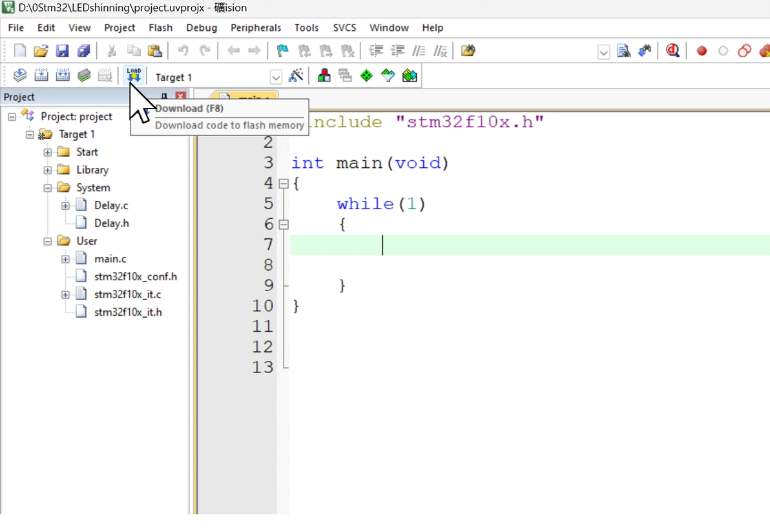Expand the Library folder in the project tree

point(47,170)
